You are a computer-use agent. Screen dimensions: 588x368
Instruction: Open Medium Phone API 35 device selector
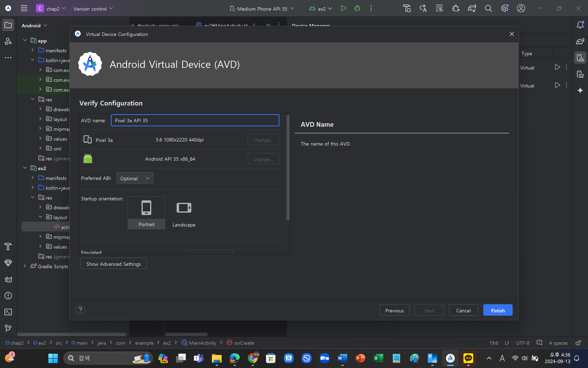262,9
